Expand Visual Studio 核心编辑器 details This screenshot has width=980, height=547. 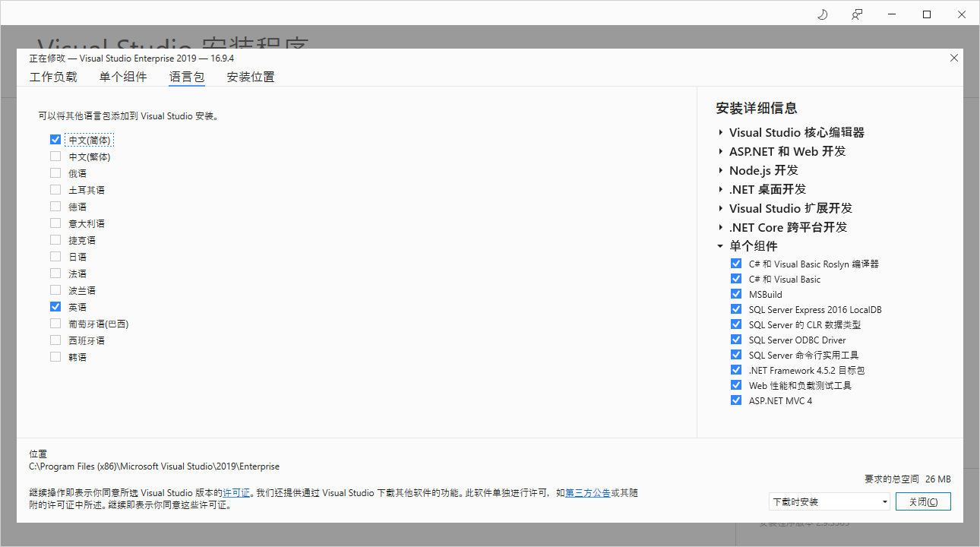pyautogui.click(x=720, y=132)
